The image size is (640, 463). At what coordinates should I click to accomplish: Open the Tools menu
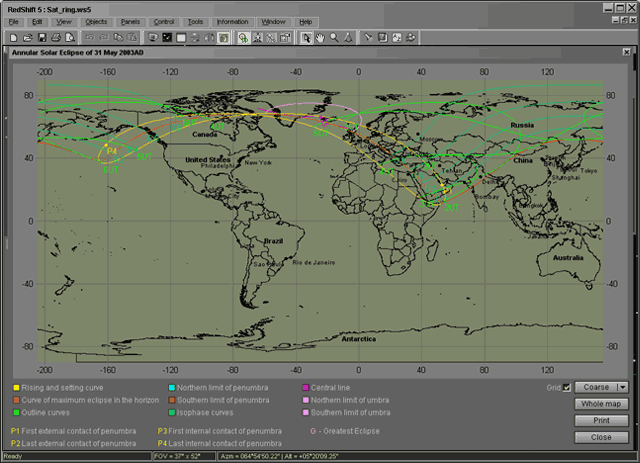pyautogui.click(x=195, y=21)
